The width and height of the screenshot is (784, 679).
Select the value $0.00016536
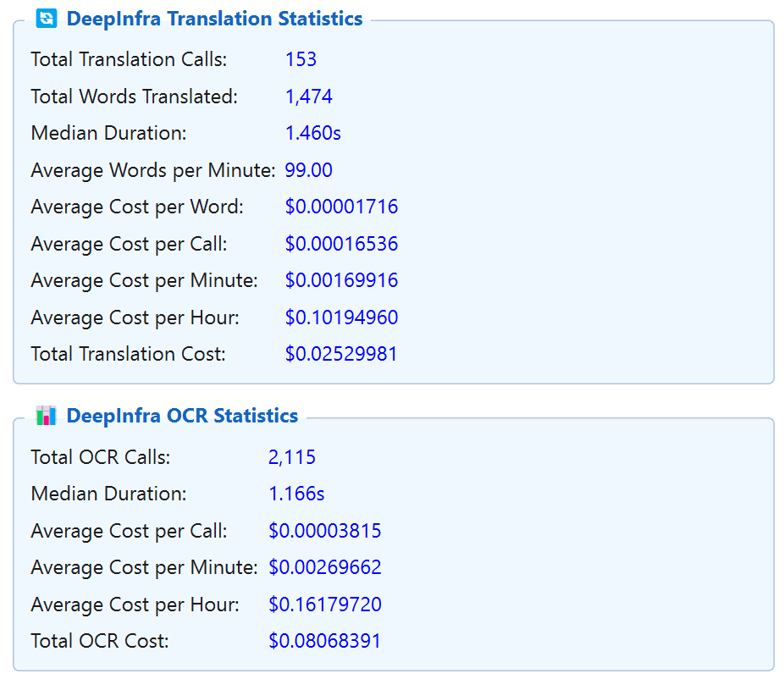click(341, 244)
